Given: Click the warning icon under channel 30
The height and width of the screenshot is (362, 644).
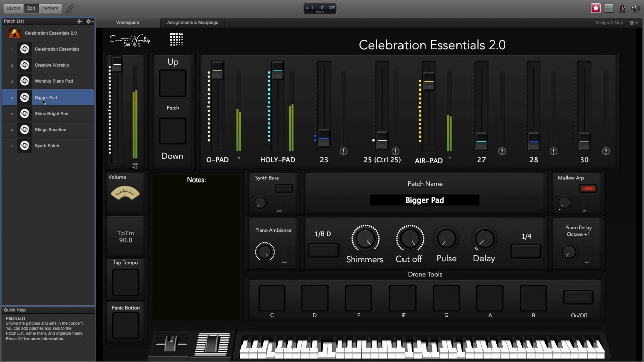Looking at the screenshot, I should click(x=606, y=151).
